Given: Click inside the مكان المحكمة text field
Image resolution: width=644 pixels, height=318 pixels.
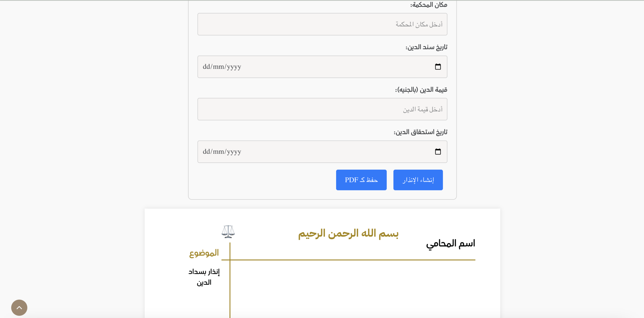Looking at the screenshot, I should [322, 24].
